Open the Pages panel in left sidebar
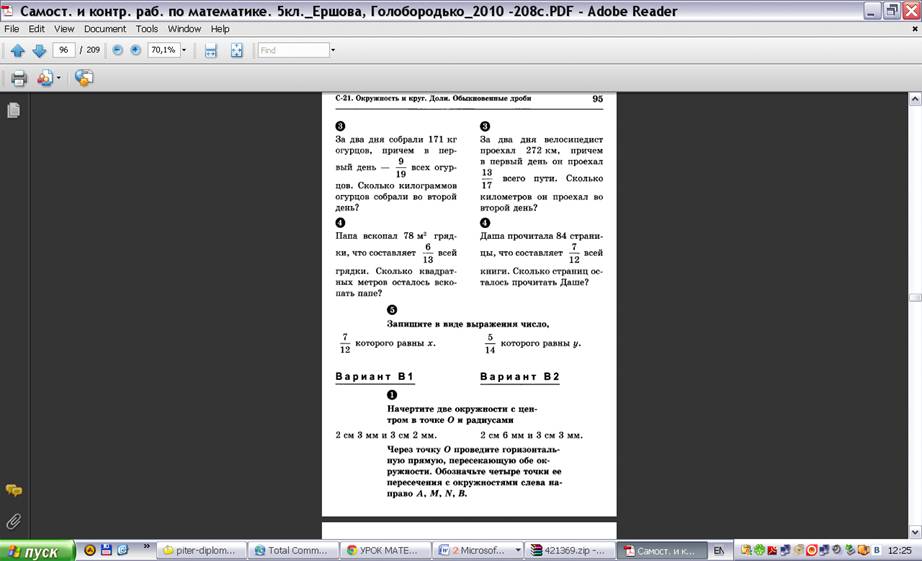The height and width of the screenshot is (561, 922). (14, 110)
